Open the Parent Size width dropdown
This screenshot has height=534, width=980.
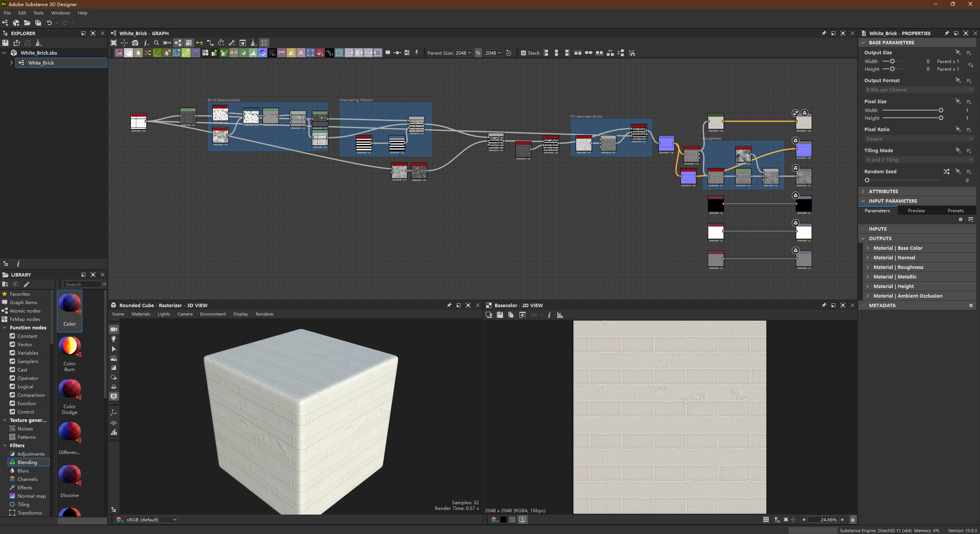pos(463,53)
